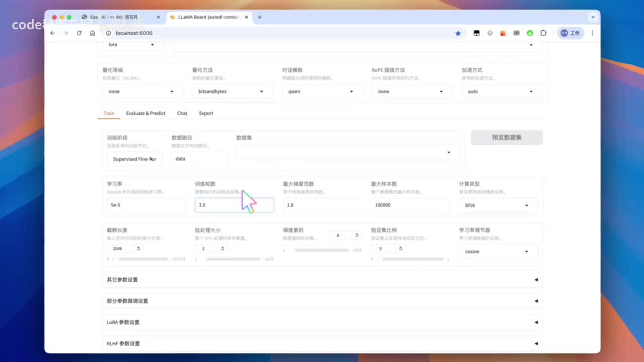Expand the LoRA 参数设置 section

click(x=322, y=322)
